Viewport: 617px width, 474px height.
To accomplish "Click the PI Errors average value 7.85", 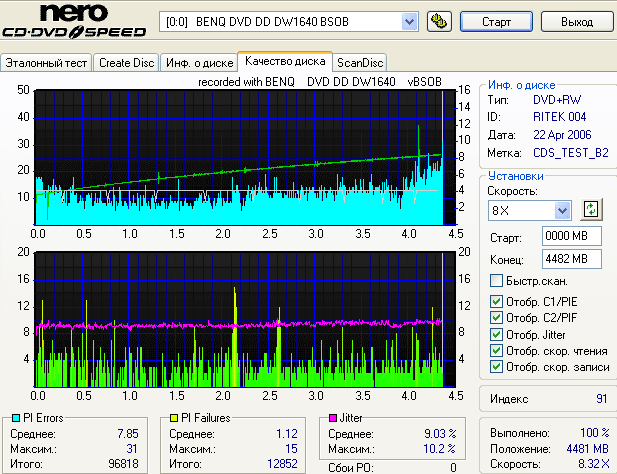I will [x=128, y=433].
